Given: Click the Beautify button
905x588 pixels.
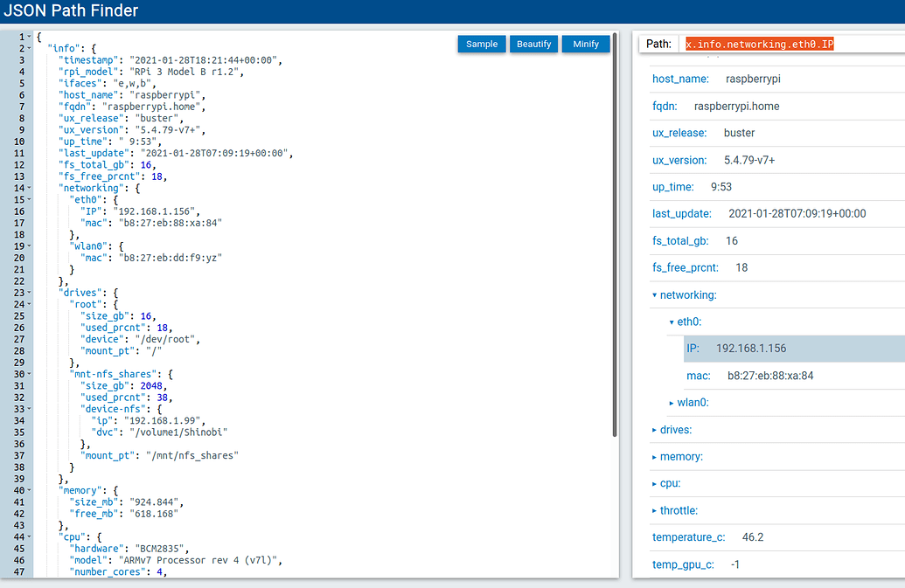Looking at the screenshot, I should pos(533,44).
